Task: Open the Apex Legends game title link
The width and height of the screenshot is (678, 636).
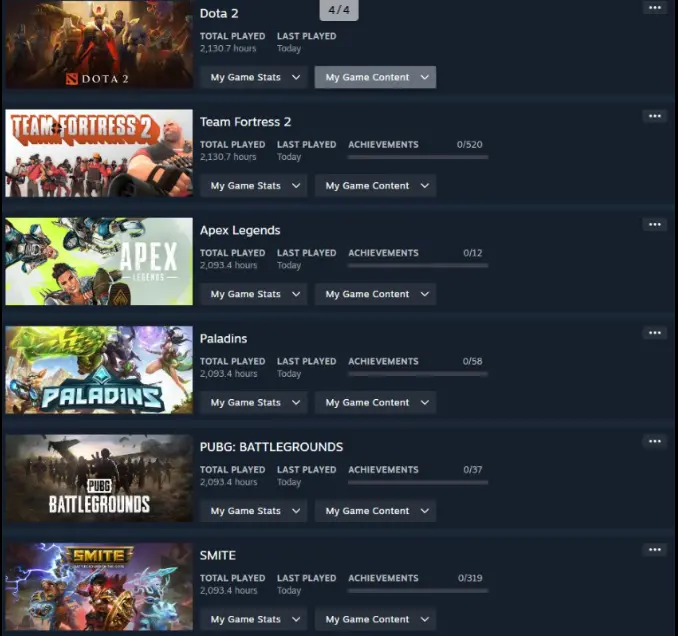Action: point(240,230)
